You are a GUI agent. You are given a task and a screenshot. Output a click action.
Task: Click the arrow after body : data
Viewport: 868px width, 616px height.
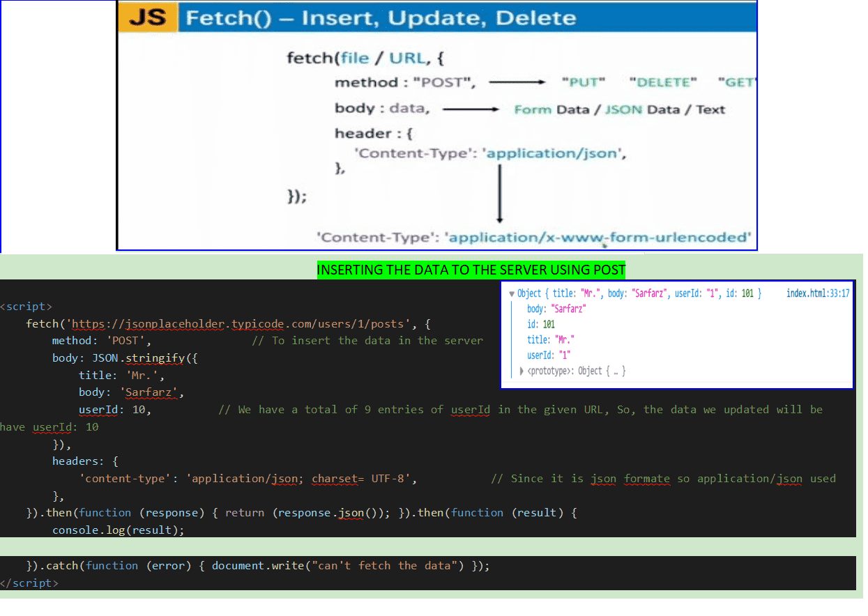pyautogui.click(x=471, y=109)
